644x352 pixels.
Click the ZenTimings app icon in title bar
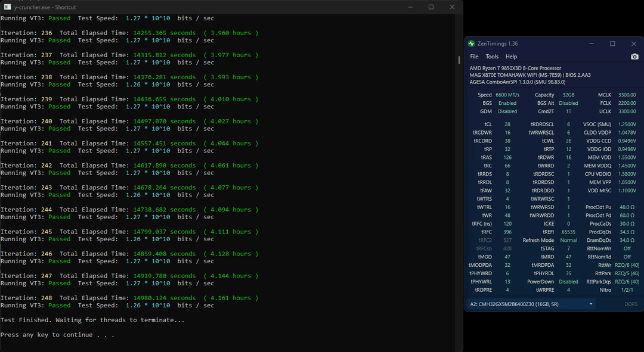click(x=472, y=43)
